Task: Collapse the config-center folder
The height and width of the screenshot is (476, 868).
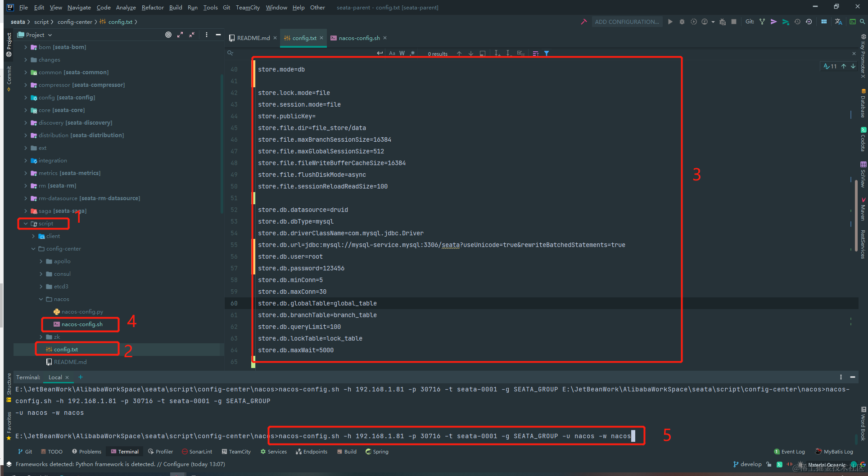Action: pos(33,248)
